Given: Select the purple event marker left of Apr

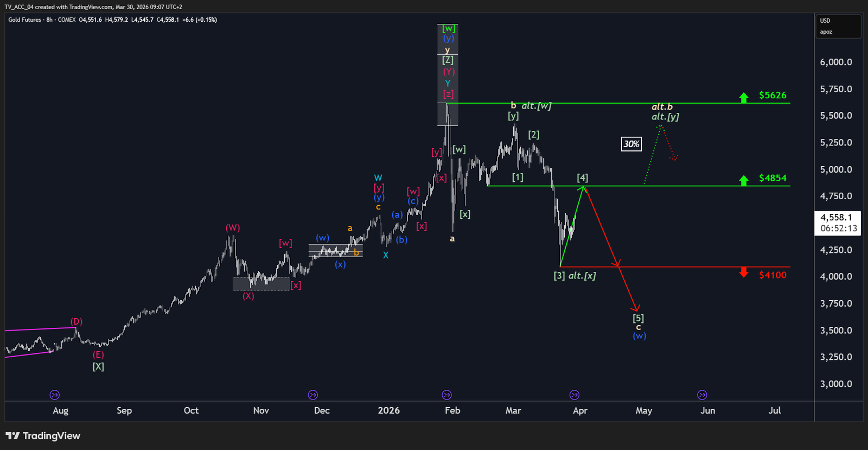Looking at the screenshot, I should 574,395.
